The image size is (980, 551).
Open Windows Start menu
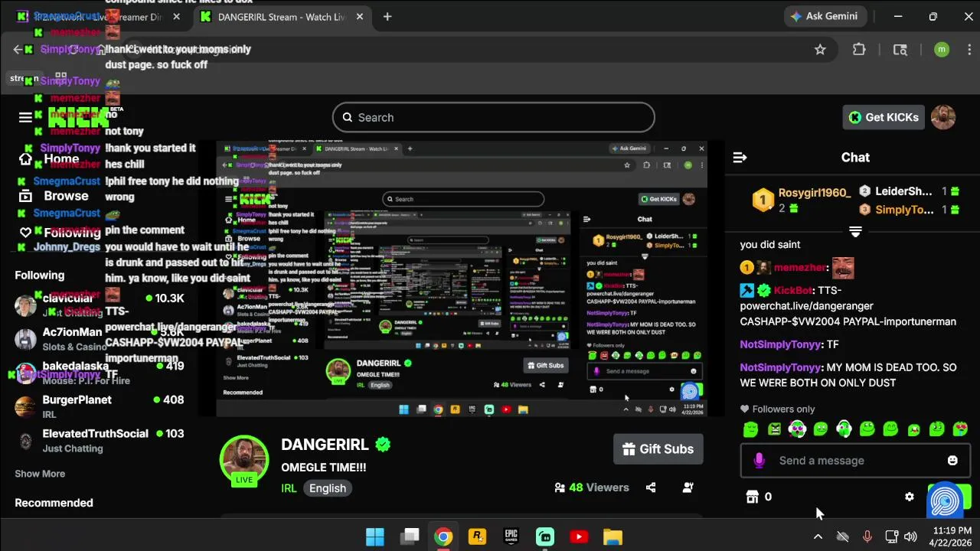(375, 536)
